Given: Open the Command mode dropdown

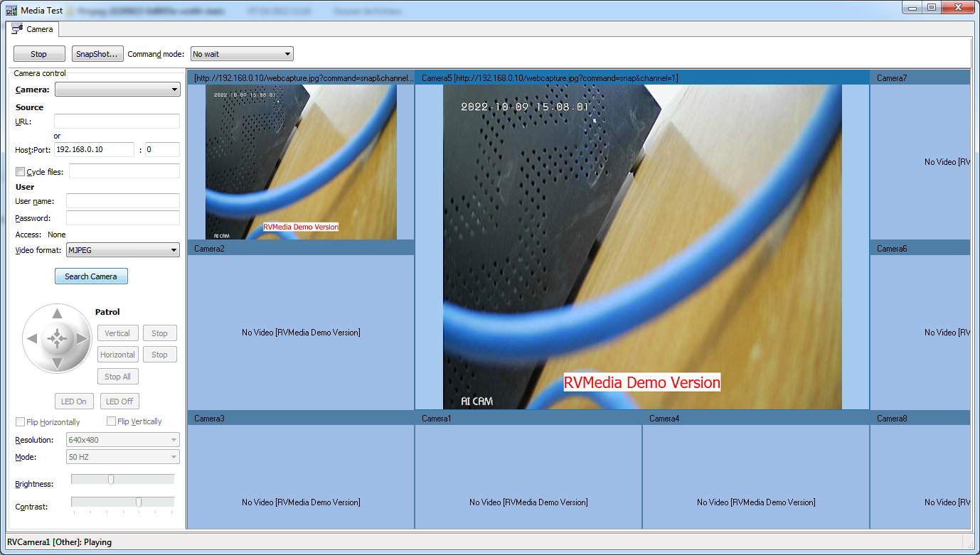Looking at the screenshot, I should (242, 54).
